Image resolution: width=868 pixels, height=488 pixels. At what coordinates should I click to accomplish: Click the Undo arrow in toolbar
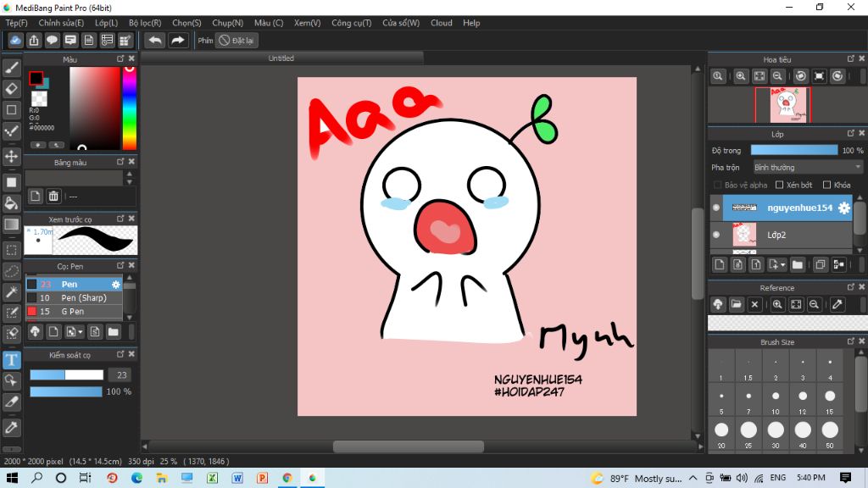click(x=155, y=41)
